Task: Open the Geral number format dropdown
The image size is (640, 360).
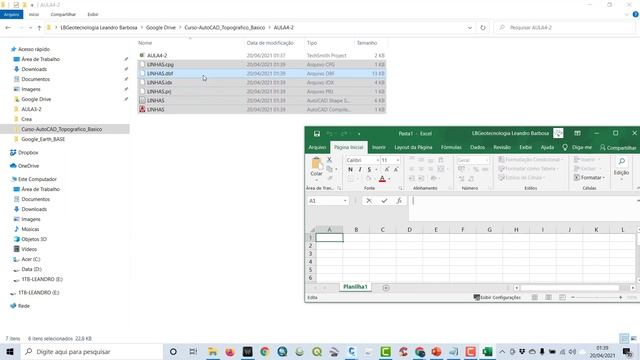Action: (487, 160)
